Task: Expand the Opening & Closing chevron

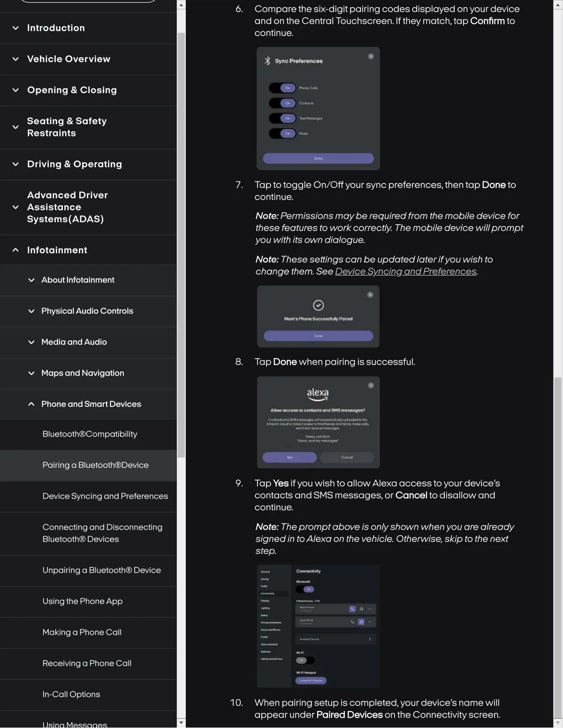Action: pos(15,90)
